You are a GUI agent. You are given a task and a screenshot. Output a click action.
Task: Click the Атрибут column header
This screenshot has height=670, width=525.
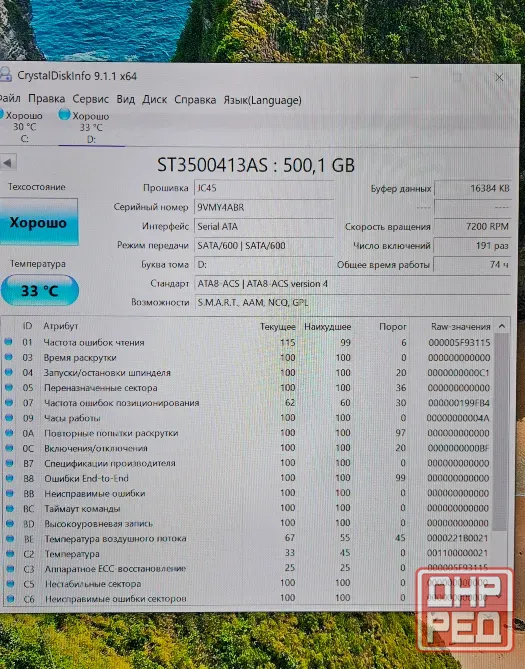pyautogui.click(x=61, y=326)
